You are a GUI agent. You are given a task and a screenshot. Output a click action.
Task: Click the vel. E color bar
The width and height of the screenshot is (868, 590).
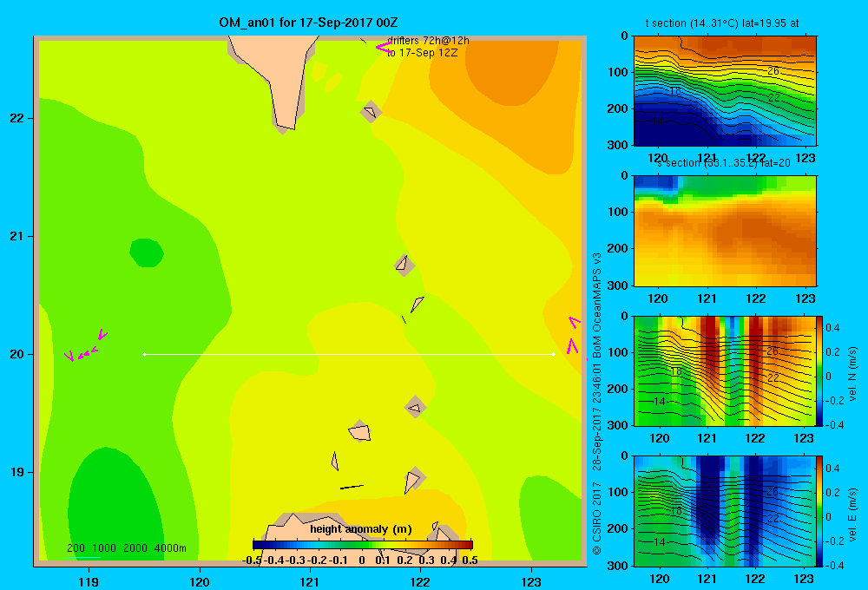click(820, 511)
